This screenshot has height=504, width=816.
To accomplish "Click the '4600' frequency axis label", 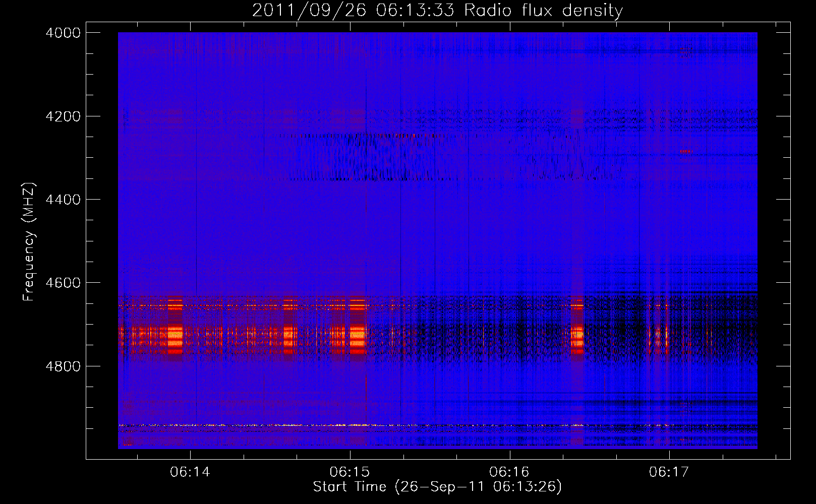I will point(63,283).
